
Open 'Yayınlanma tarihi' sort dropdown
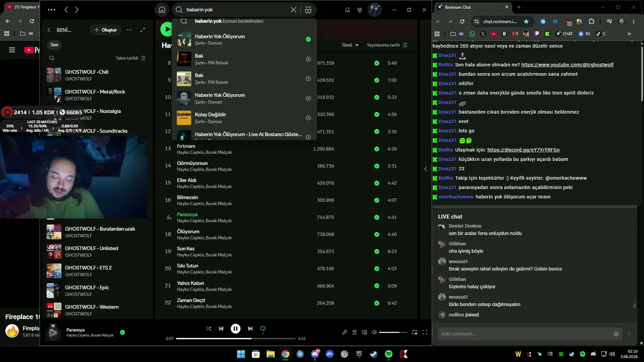387,45
